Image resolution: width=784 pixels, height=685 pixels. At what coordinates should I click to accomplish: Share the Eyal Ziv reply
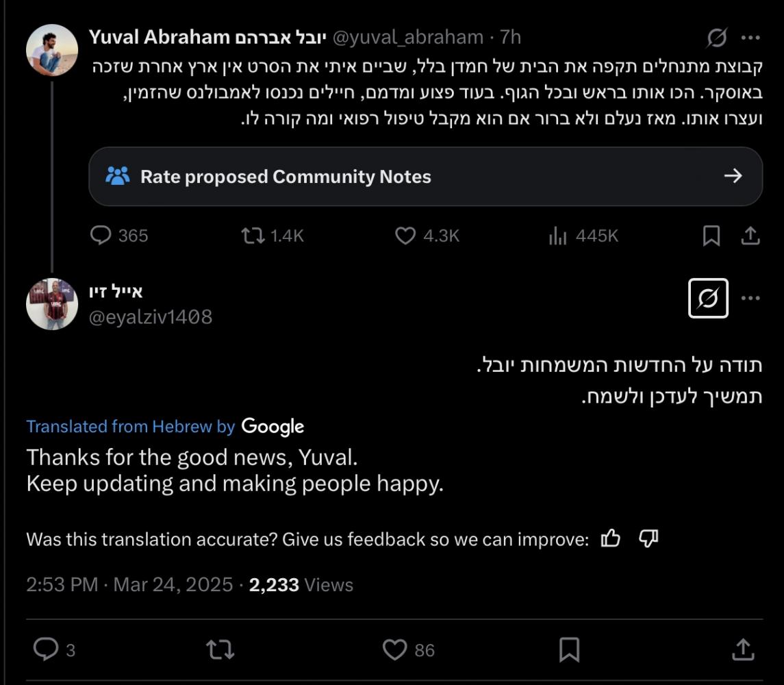pyautogui.click(x=744, y=649)
